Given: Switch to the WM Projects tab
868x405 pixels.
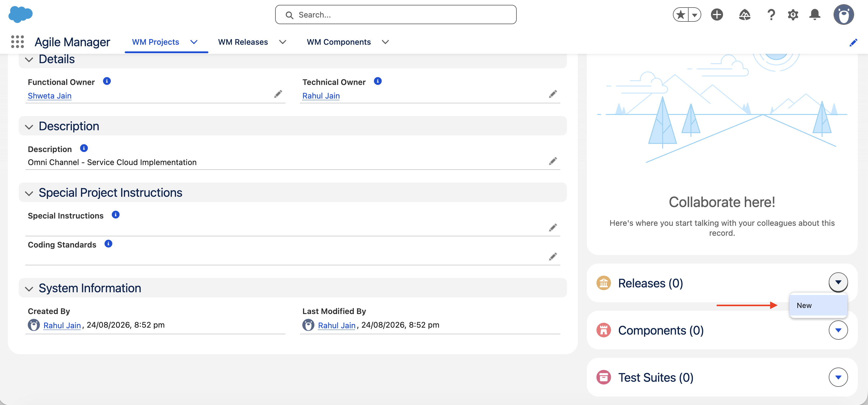Looking at the screenshot, I should point(155,42).
